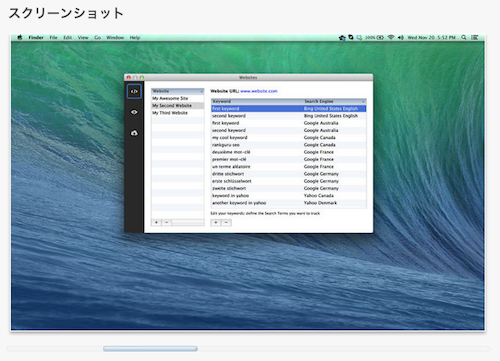Add a keyword with the plus button under the keyword table
The image size is (500, 361).
click(216, 222)
